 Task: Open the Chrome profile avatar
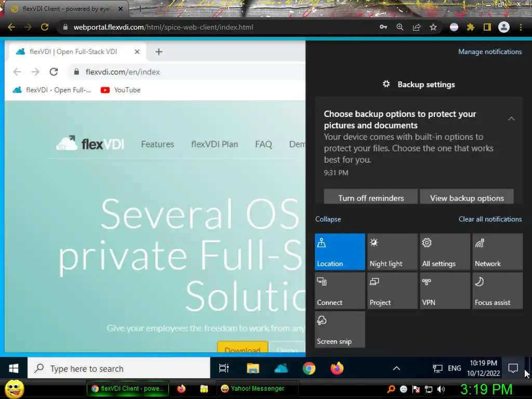point(504,27)
